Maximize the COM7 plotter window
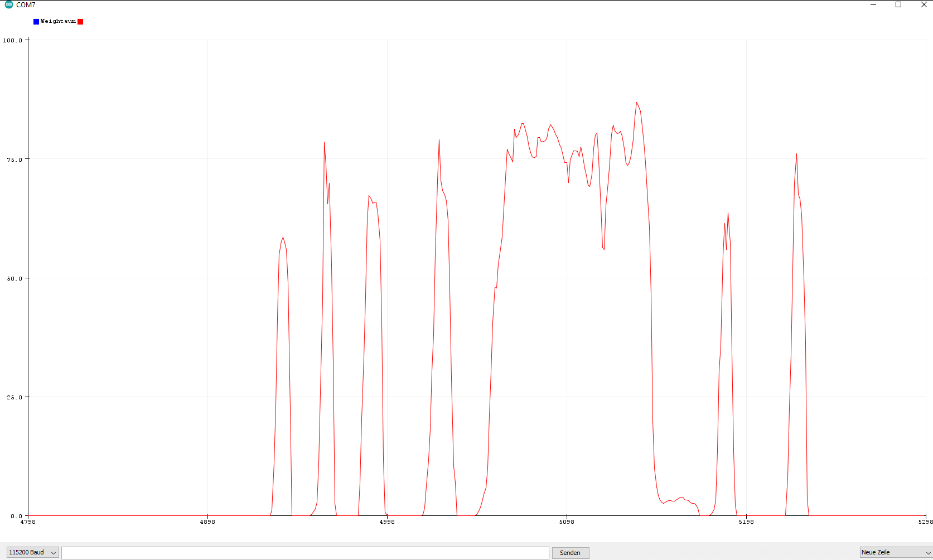Screen dimensions: 933x560 (x=898, y=4)
